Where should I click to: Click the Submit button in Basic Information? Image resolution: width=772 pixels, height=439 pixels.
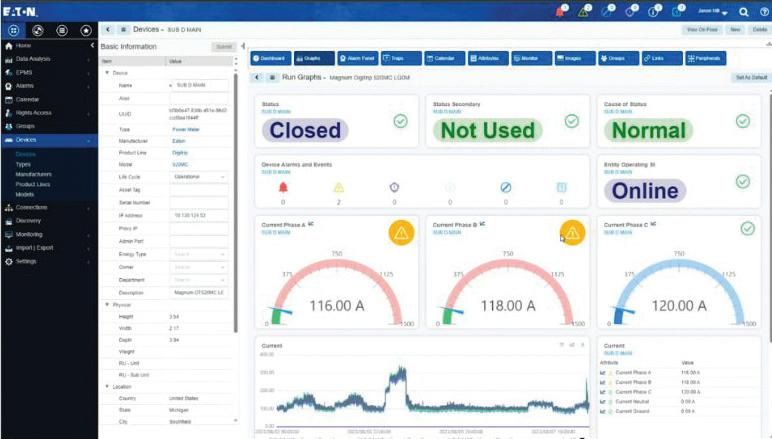pyautogui.click(x=224, y=47)
